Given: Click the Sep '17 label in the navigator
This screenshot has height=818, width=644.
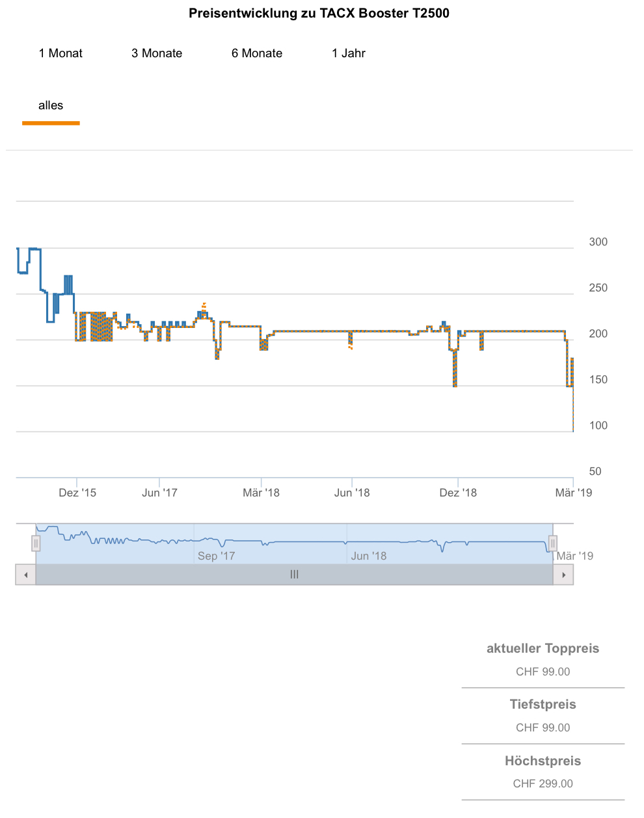Looking at the screenshot, I should pyautogui.click(x=216, y=556).
